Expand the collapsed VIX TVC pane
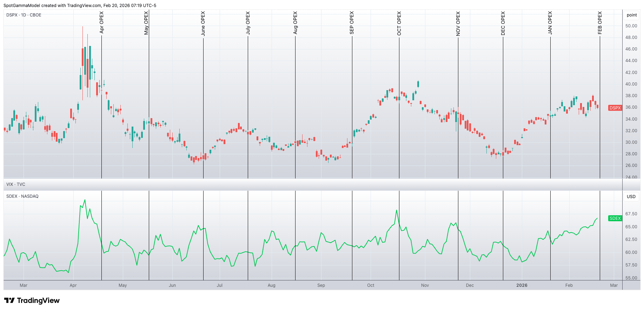The image size is (644, 311). click(16, 184)
